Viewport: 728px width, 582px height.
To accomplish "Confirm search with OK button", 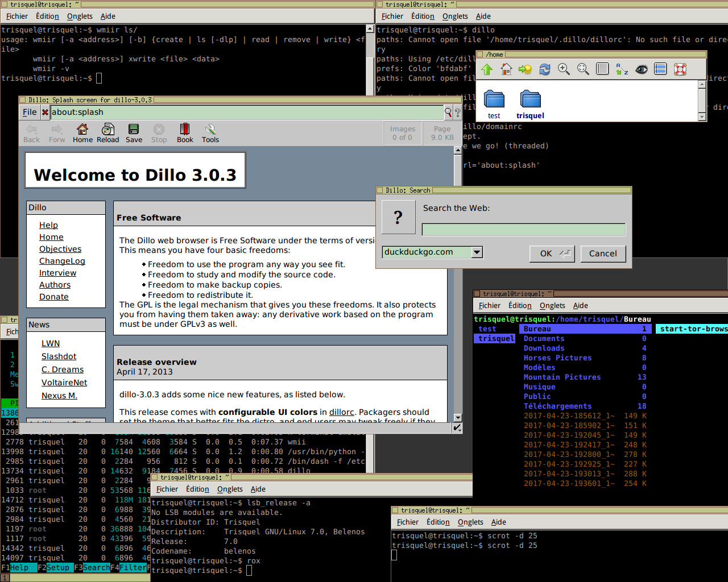I will 552,253.
